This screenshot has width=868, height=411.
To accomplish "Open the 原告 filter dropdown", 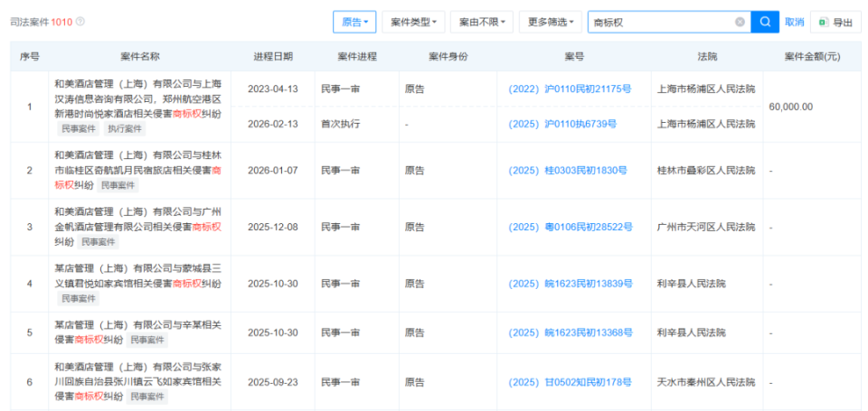I will (354, 22).
